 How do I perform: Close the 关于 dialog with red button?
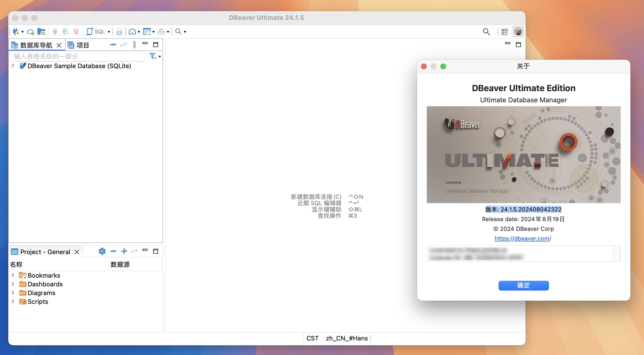[x=424, y=66]
